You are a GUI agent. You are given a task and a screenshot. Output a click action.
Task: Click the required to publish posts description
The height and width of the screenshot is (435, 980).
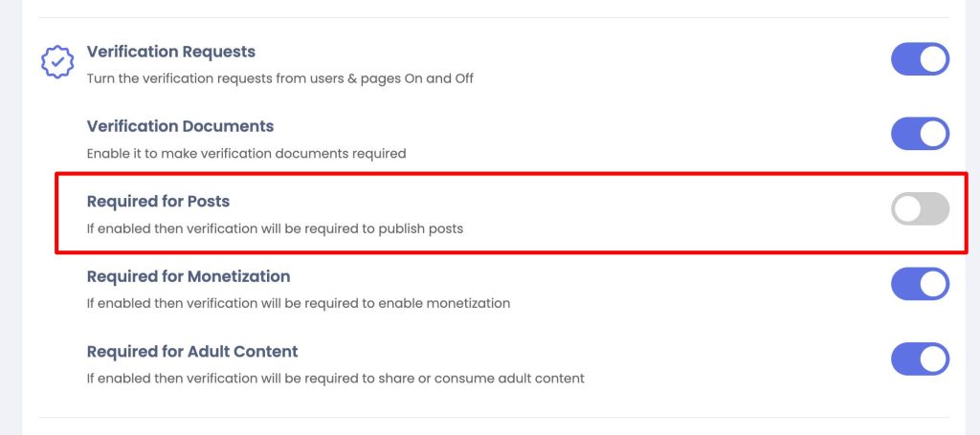tap(275, 228)
